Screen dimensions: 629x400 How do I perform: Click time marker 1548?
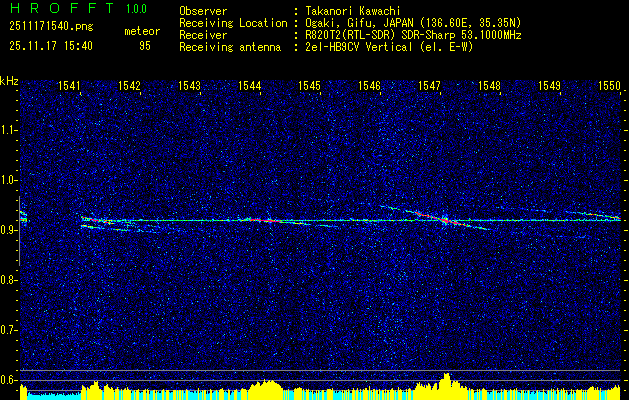[490, 85]
